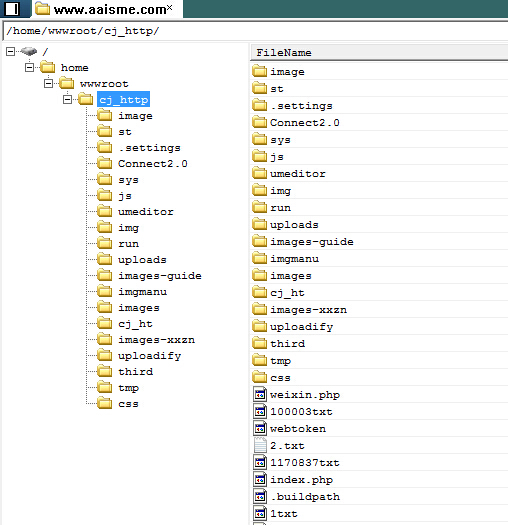This screenshot has width=508, height=525.
Task: Click sys folder icon in file list
Action: 260,139
